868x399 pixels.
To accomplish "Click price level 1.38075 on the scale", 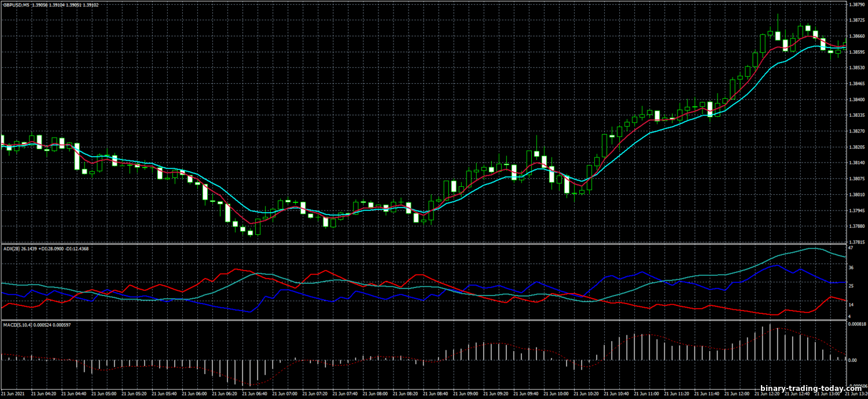I will [856, 179].
